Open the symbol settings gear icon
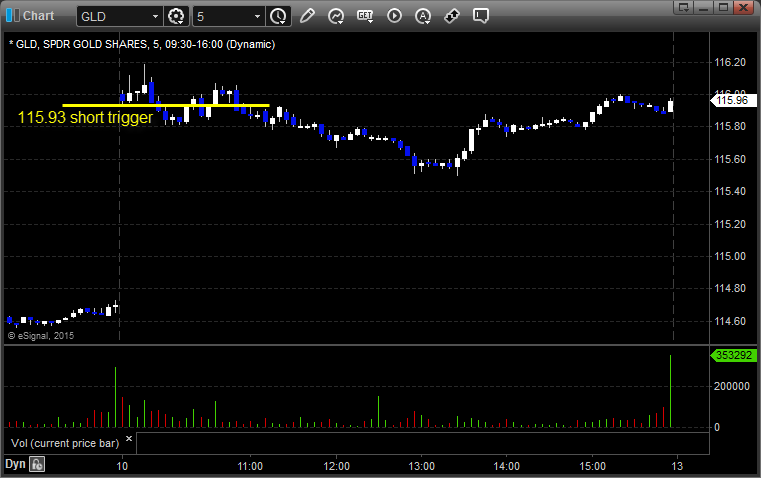Image resolution: width=761 pixels, height=478 pixels. [x=177, y=16]
